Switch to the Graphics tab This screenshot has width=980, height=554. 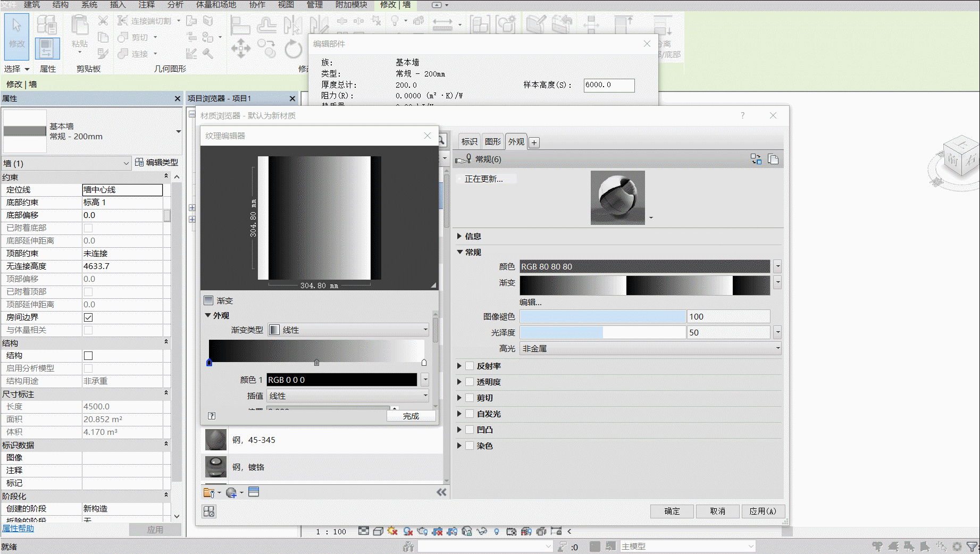click(x=492, y=141)
